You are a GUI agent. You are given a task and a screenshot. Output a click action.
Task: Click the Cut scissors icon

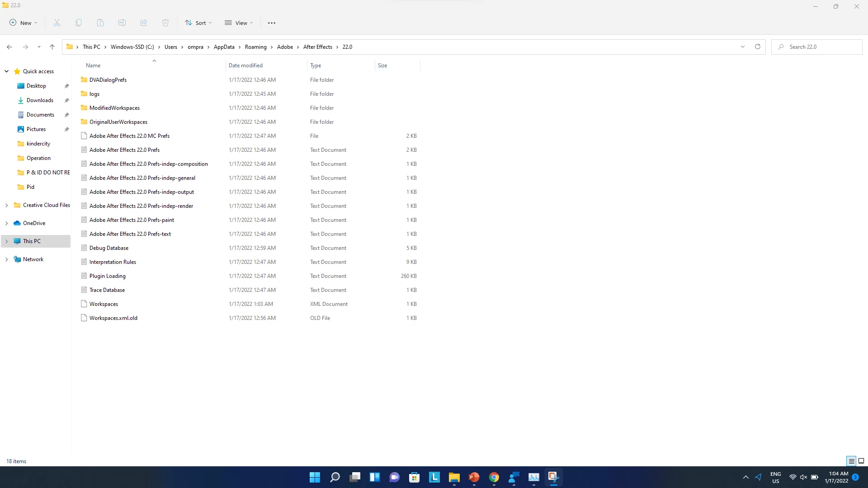pos(57,23)
